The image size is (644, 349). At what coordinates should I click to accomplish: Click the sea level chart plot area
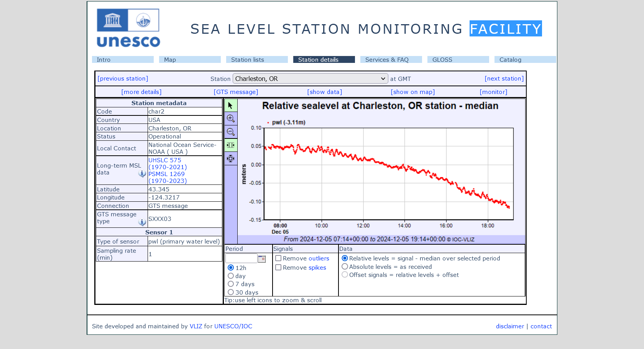[x=389, y=174]
